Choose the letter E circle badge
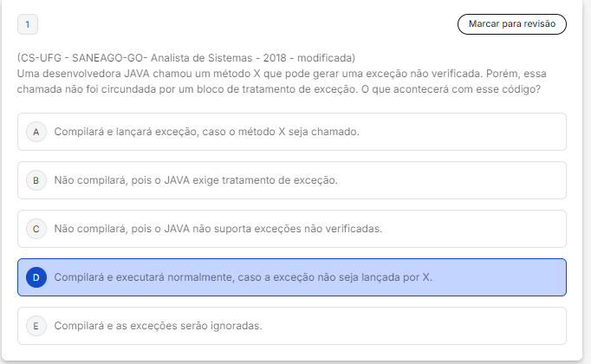591x364 pixels. 36,326
